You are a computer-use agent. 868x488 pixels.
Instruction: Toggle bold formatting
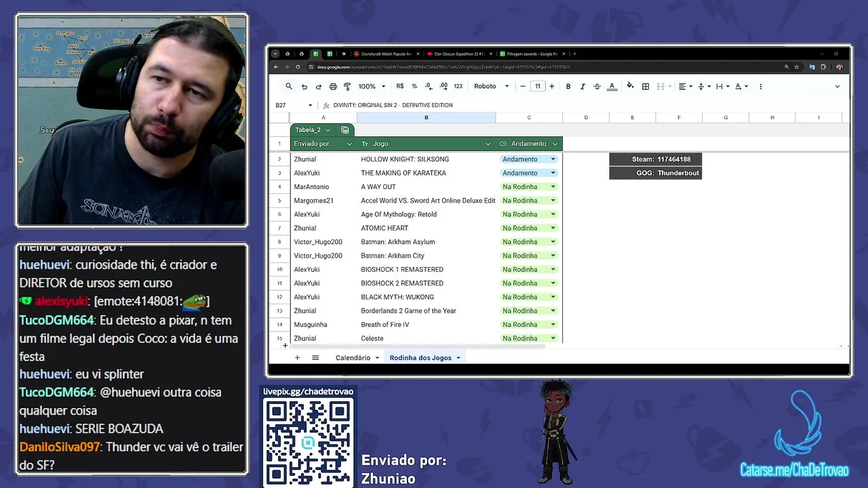coord(568,86)
